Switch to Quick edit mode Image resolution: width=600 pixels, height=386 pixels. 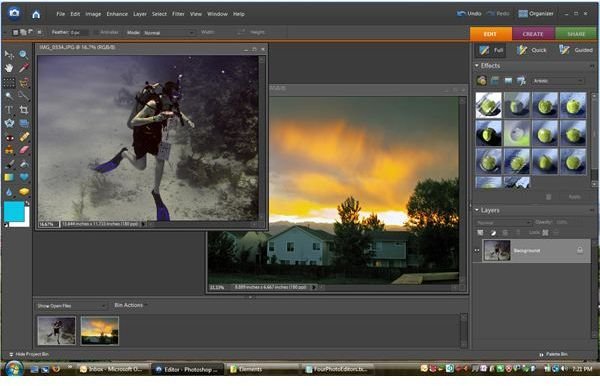coord(532,50)
